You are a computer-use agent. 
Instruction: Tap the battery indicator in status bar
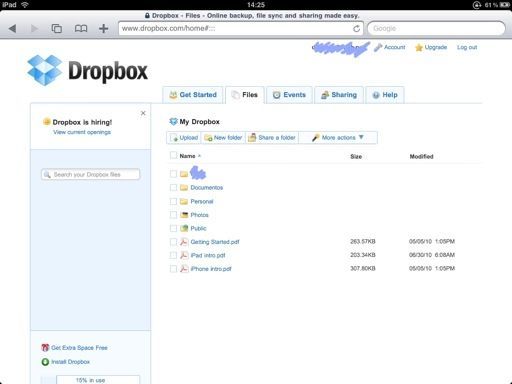(x=504, y=5)
